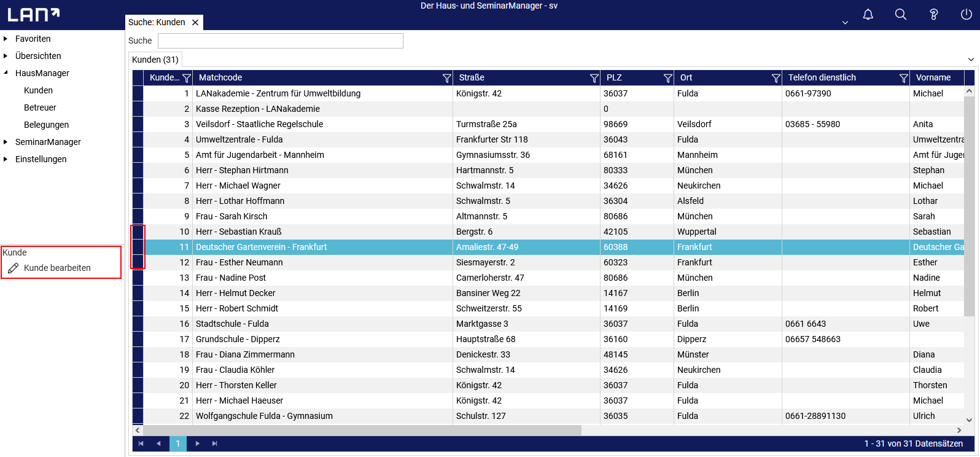Expand the SeminarManager tree node
980x457 pixels.
point(6,142)
